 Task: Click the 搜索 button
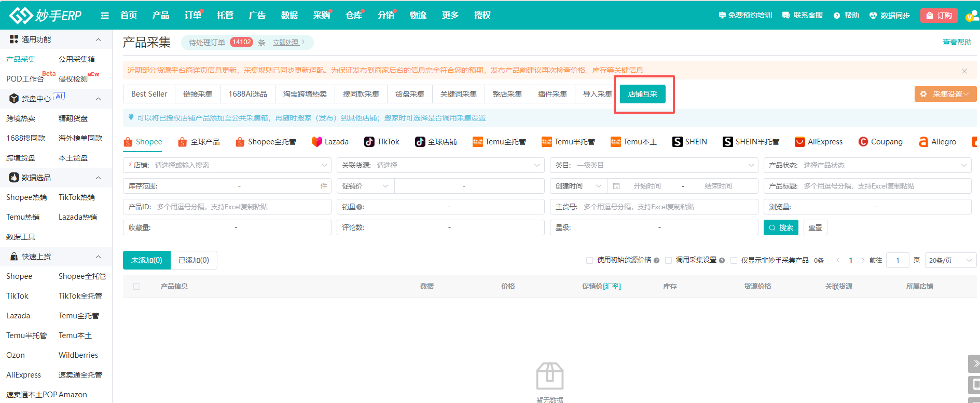(x=781, y=227)
